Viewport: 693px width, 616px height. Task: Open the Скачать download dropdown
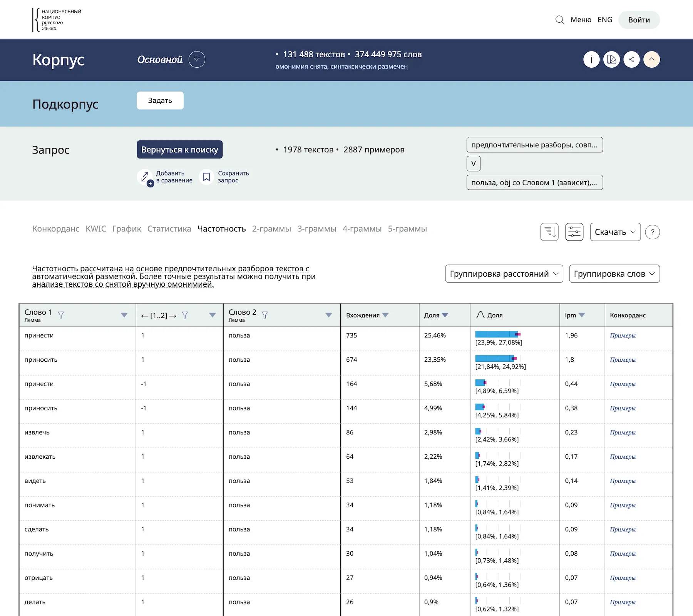coord(615,232)
